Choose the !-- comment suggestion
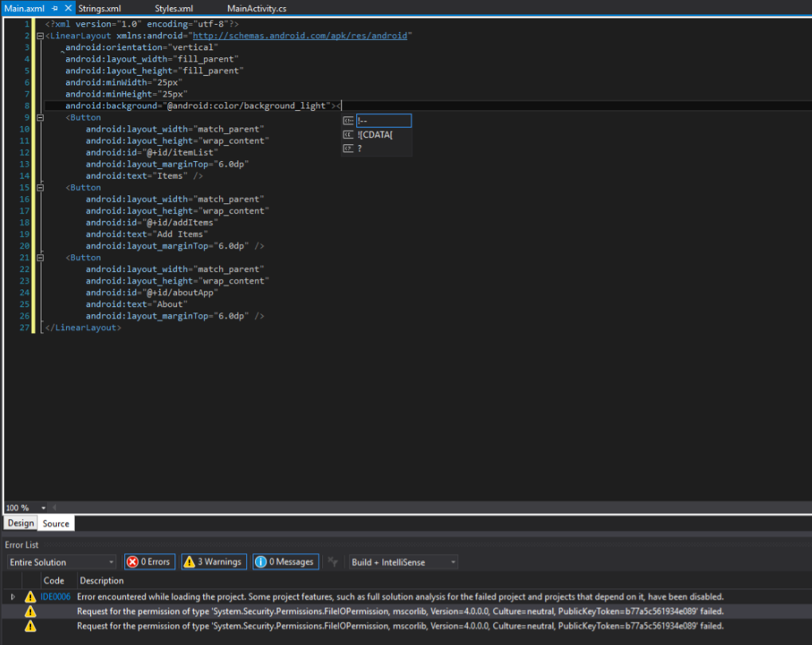The width and height of the screenshot is (812, 645). [x=384, y=120]
